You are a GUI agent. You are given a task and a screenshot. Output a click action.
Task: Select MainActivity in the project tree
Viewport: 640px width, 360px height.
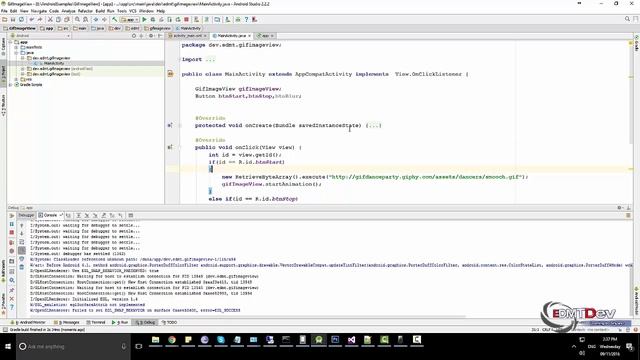pyautogui.click(x=53, y=63)
